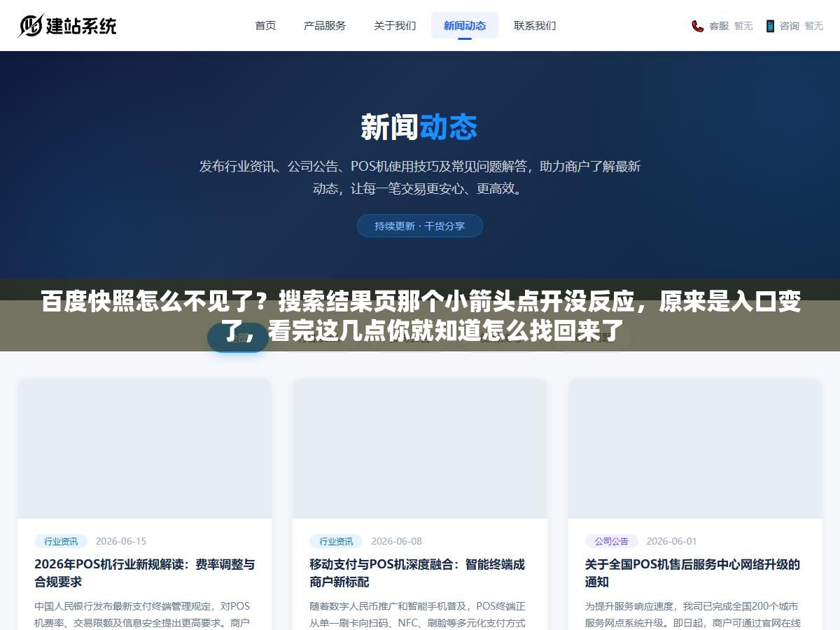
Task: Click summary text starting 为提升服务响应速度
Action: tap(693, 614)
